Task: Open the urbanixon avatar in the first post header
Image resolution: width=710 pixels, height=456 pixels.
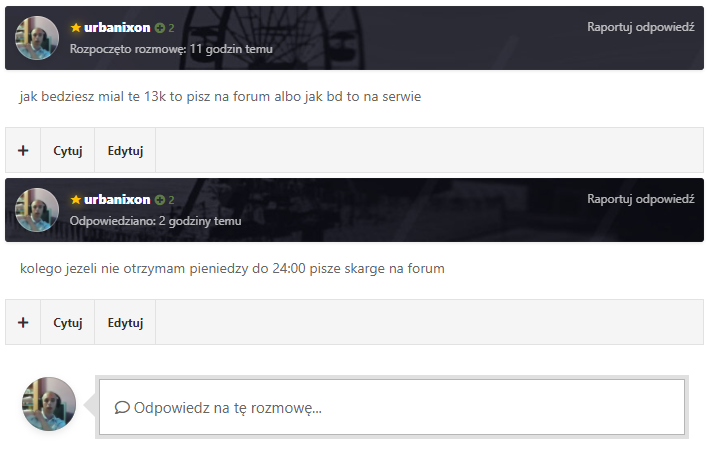Action: click(37, 38)
